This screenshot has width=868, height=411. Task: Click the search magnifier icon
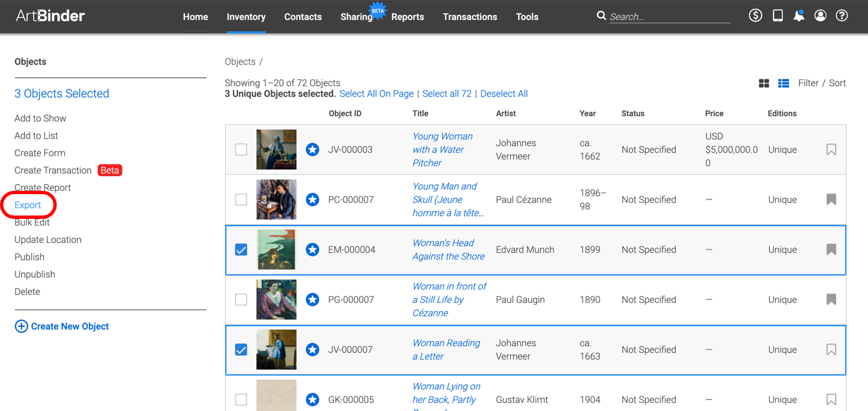click(x=602, y=16)
